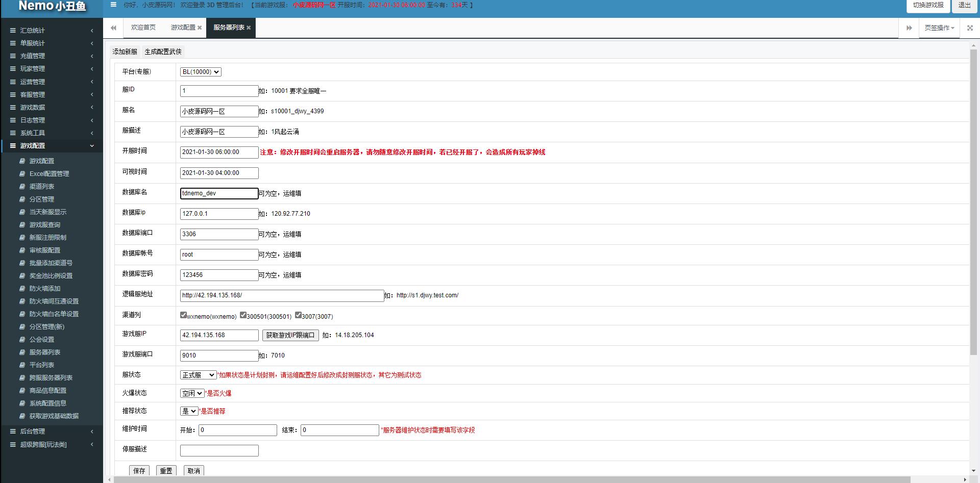Toggle the wxnemo channel checkbox

coord(183,315)
